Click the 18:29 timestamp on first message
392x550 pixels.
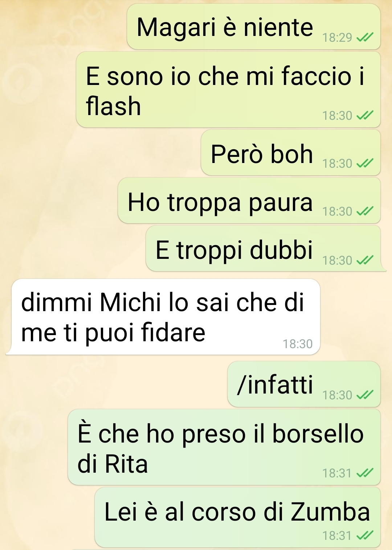(x=337, y=37)
